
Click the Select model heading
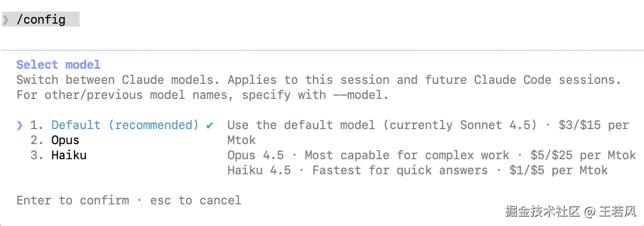[x=58, y=65]
